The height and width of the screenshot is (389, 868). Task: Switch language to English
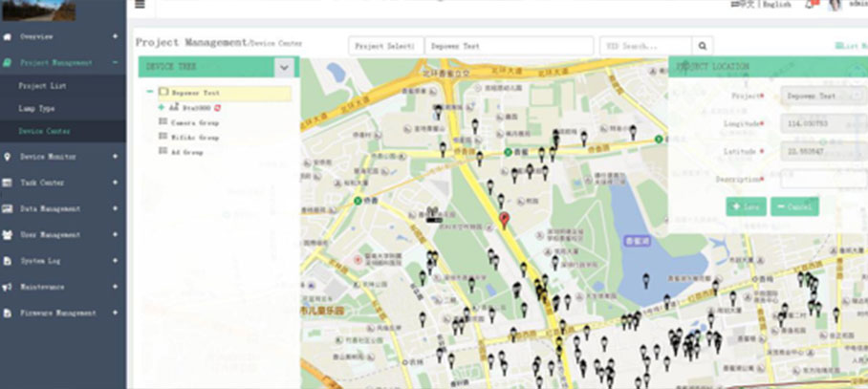(x=776, y=5)
